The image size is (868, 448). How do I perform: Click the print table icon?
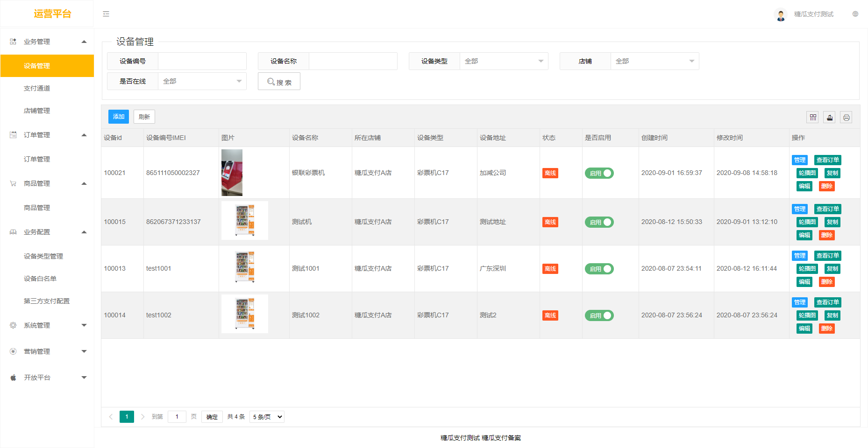coord(846,117)
